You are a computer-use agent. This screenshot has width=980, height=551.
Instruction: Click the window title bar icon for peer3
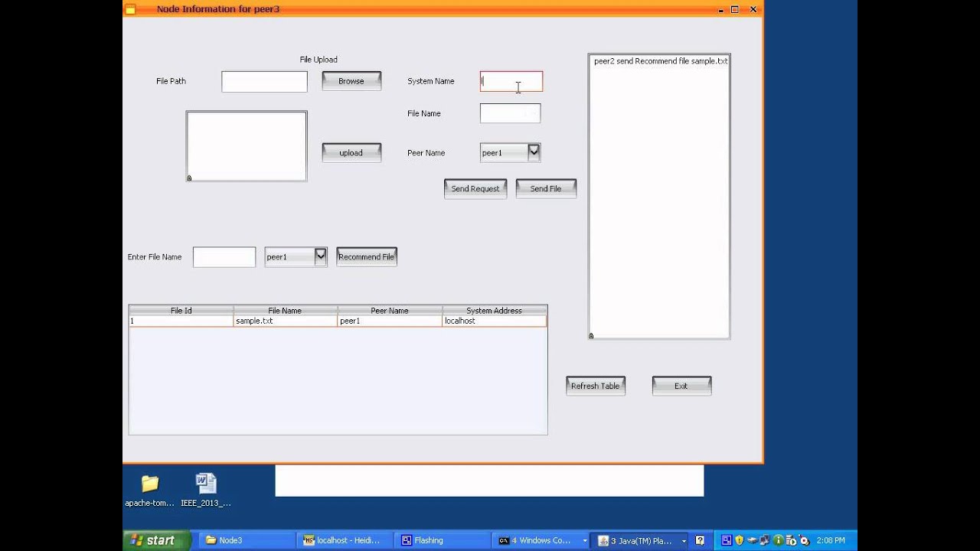(x=130, y=9)
